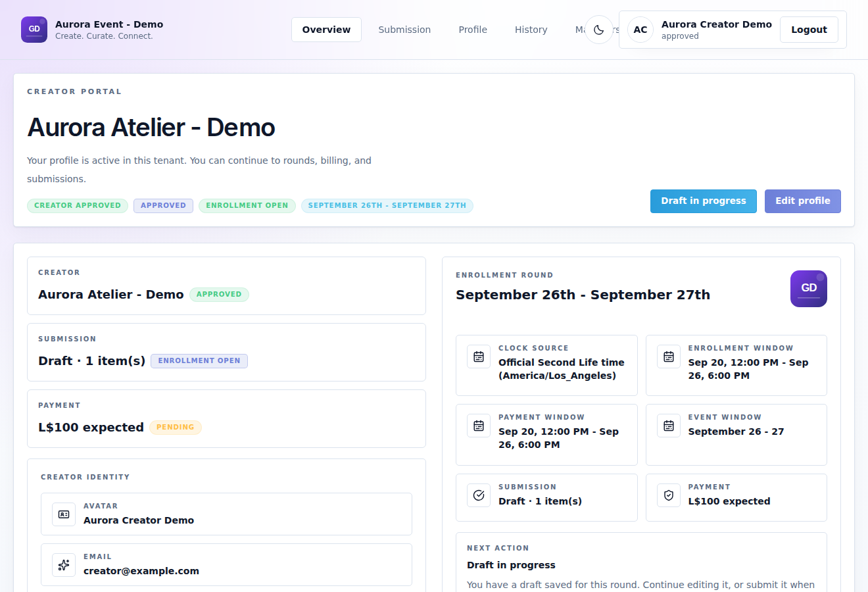Click the September 26th - September 27th round heading
Screen dimensions: 868x592
click(583, 295)
